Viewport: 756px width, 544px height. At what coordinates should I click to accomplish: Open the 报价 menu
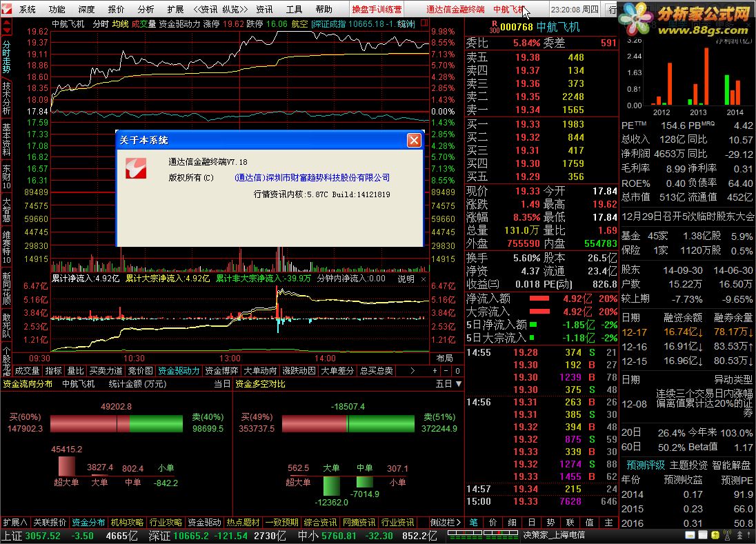click(x=116, y=9)
